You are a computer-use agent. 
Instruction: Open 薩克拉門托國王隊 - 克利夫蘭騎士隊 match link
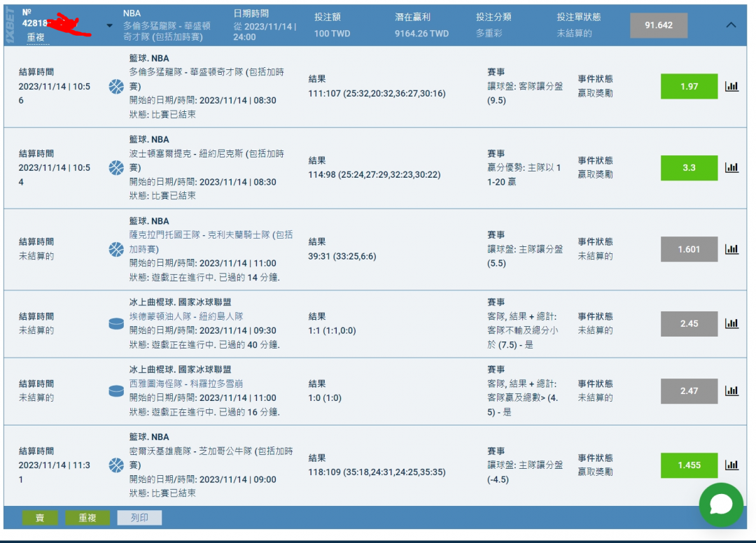(x=211, y=242)
